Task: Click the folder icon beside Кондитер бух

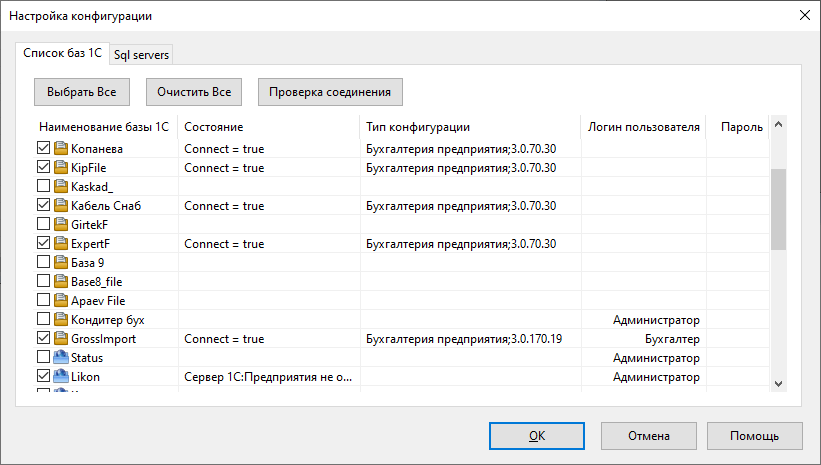Action: [61, 319]
